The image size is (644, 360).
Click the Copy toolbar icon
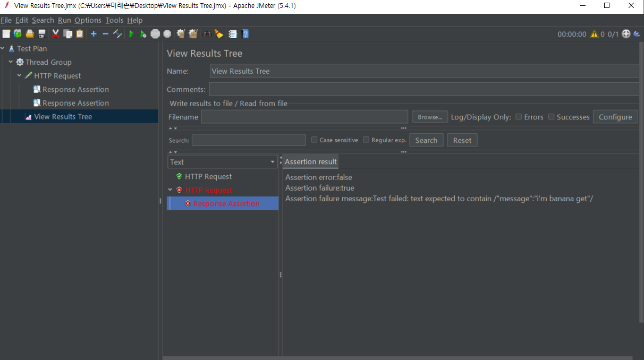point(67,34)
